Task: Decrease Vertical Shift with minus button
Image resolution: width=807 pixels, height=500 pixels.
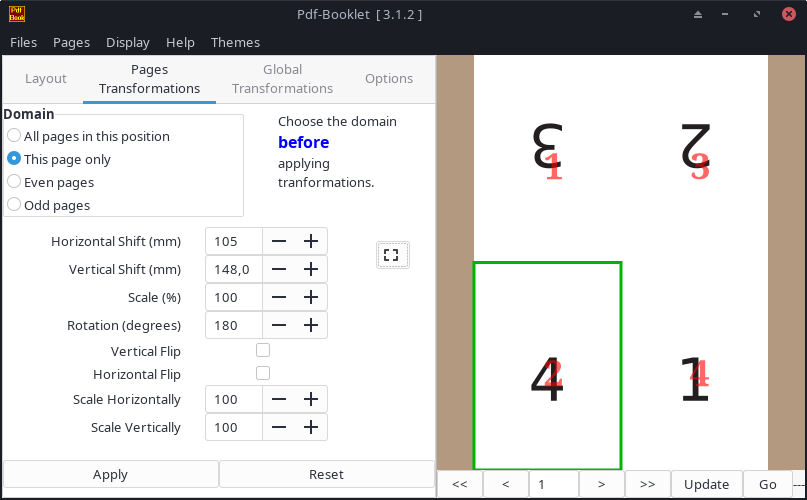Action: tap(279, 269)
